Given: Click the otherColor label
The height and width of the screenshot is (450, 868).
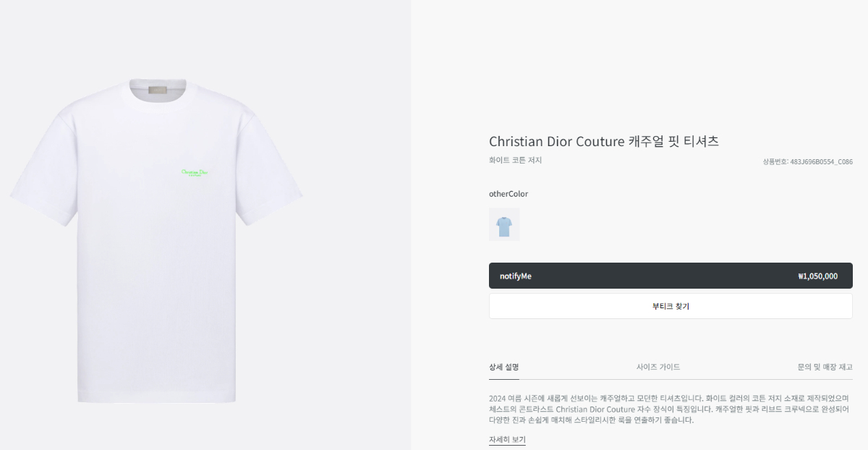Looking at the screenshot, I should pos(509,194).
